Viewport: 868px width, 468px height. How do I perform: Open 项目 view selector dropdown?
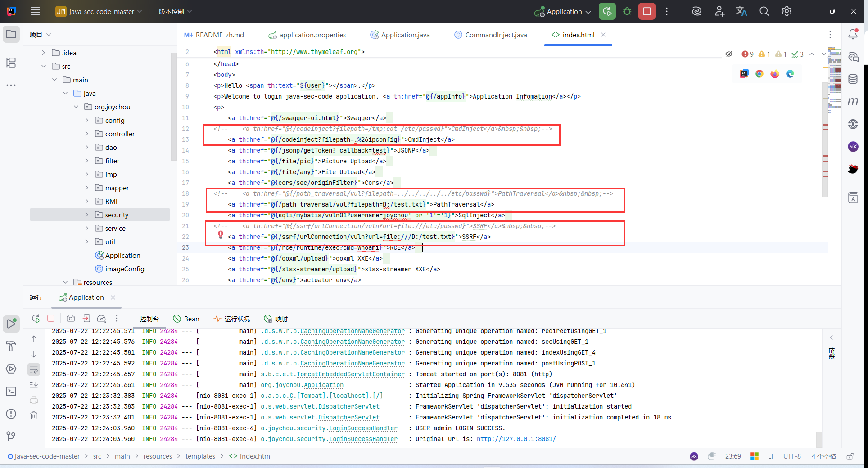[40, 35]
